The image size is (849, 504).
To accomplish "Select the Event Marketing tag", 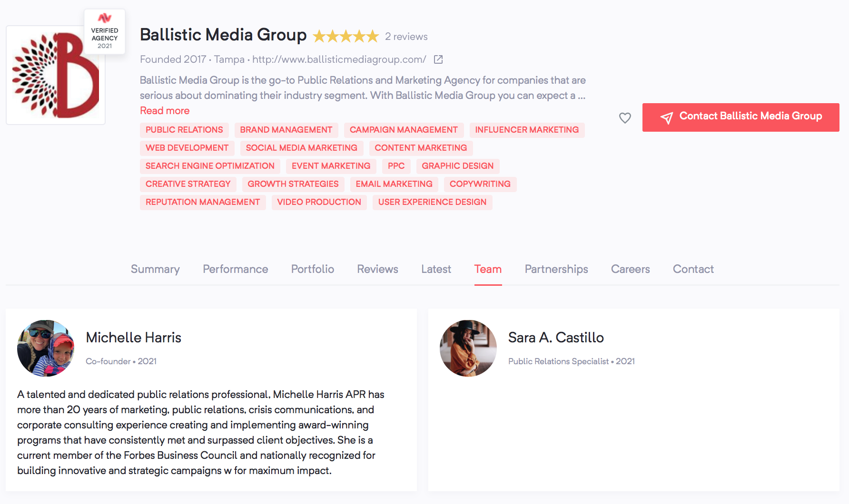I will (x=331, y=166).
